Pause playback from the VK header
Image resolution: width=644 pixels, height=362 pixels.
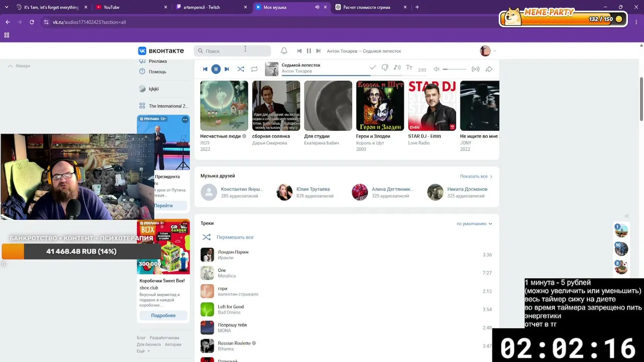coord(309,51)
